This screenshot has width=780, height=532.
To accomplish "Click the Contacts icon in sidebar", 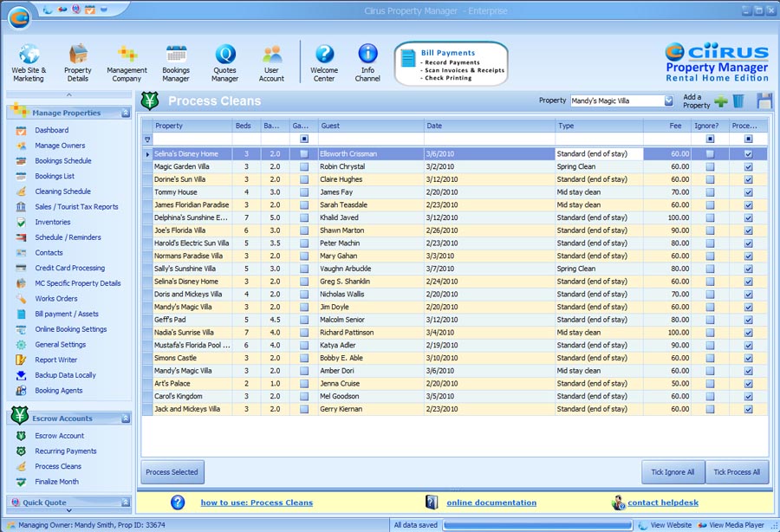I will point(21,253).
